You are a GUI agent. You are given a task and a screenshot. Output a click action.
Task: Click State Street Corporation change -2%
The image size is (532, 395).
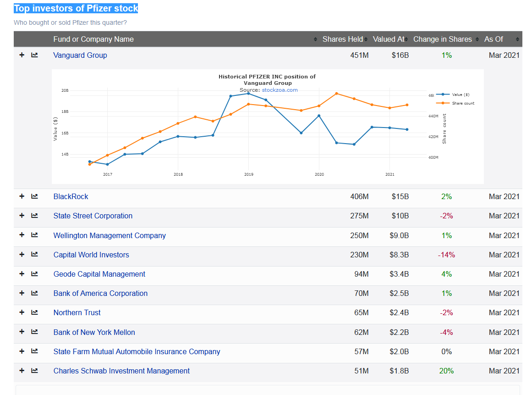point(446,216)
